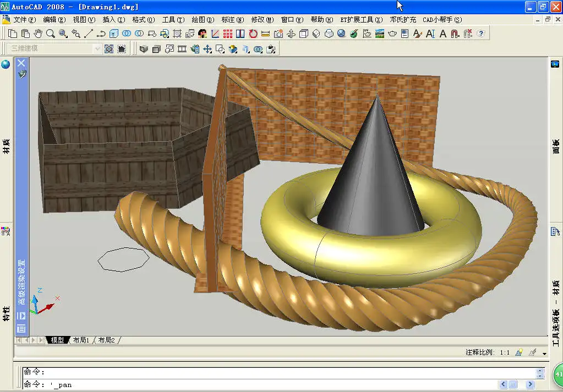Open the 视图(V) menu
Screen dimensions: 563x392
point(84,20)
